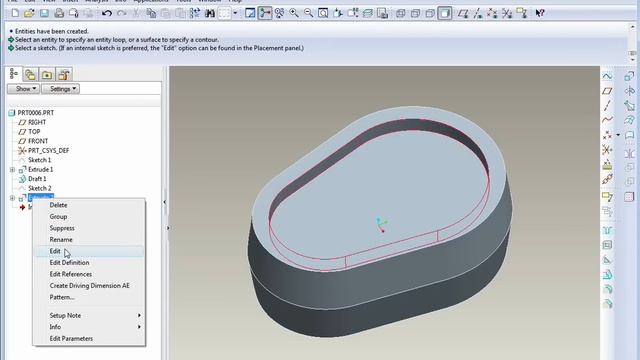The image size is (640, 360).
Task: Click the Find binoculars icon
Action: pyautogui.click(x=210, y=13)
